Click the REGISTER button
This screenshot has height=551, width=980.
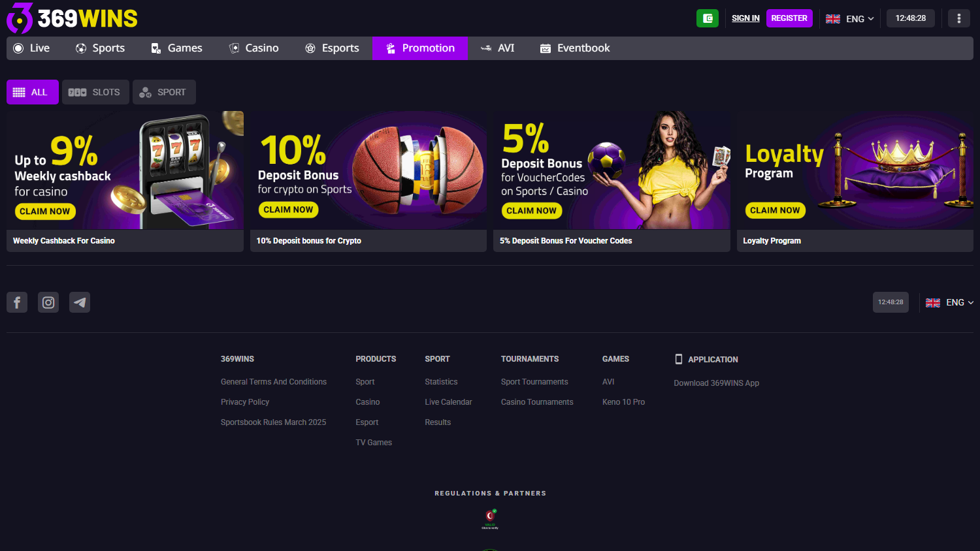pyautogui.click(x=789, y=18)
